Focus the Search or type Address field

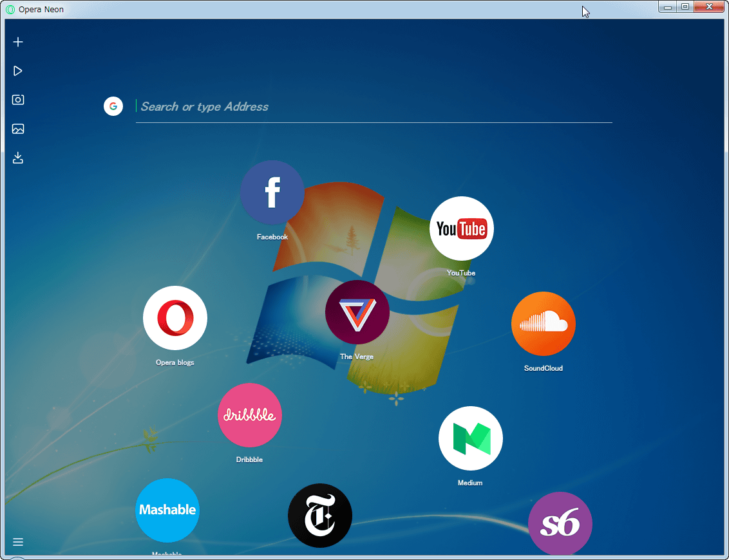[x=374, y=107]
